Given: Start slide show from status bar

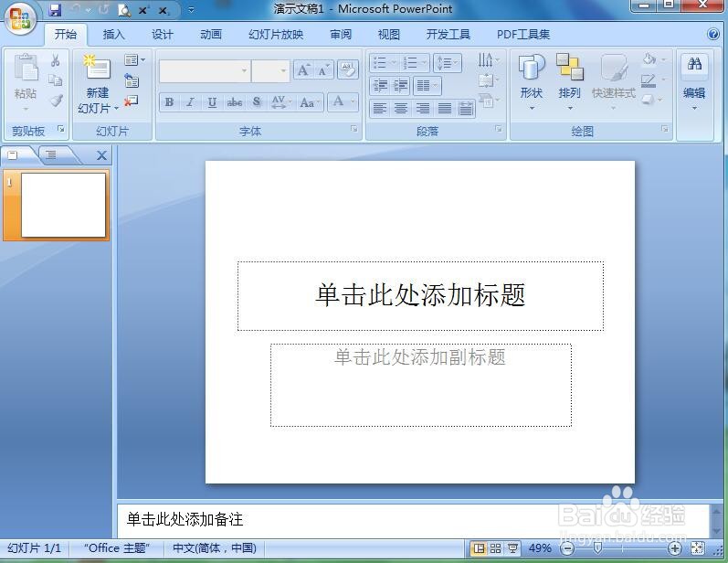Looking at the screenshot, I should click(x=512, y=548).
